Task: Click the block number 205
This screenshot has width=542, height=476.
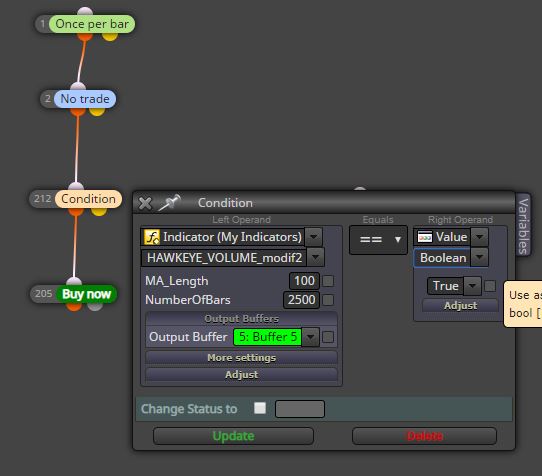Action: [43, 294]
